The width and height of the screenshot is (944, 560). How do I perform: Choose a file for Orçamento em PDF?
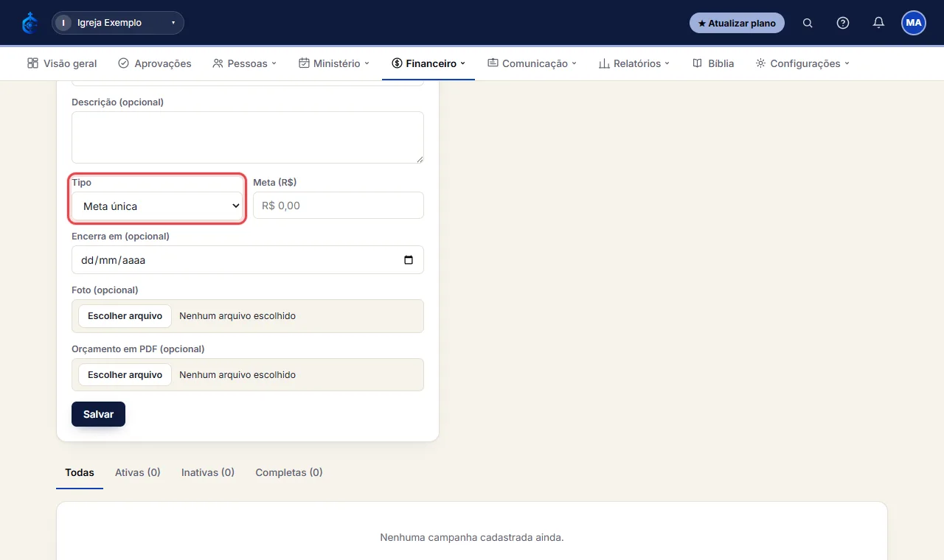coord(125,375)
